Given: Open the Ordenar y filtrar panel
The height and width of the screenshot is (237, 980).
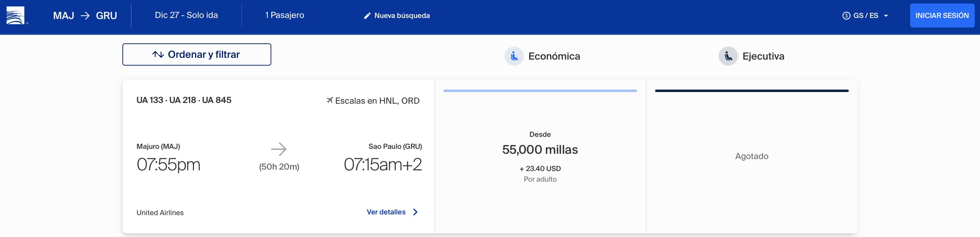Looking at the screenshot, I should tap(197, 54).
